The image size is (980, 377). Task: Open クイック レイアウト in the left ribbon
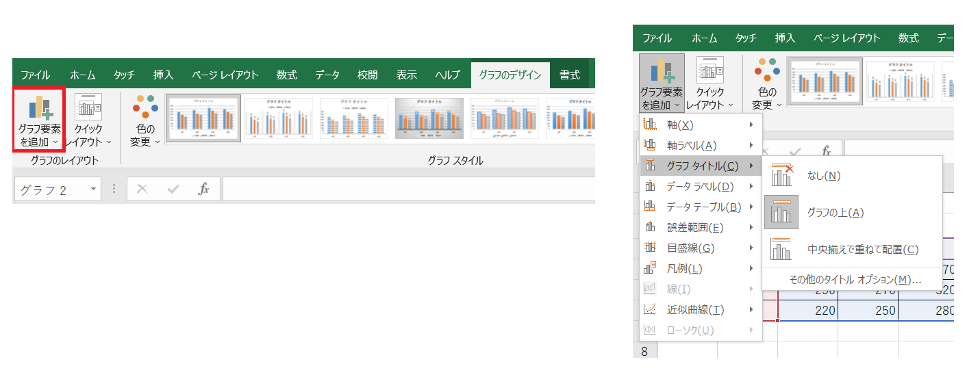click(x=88, y=120)
